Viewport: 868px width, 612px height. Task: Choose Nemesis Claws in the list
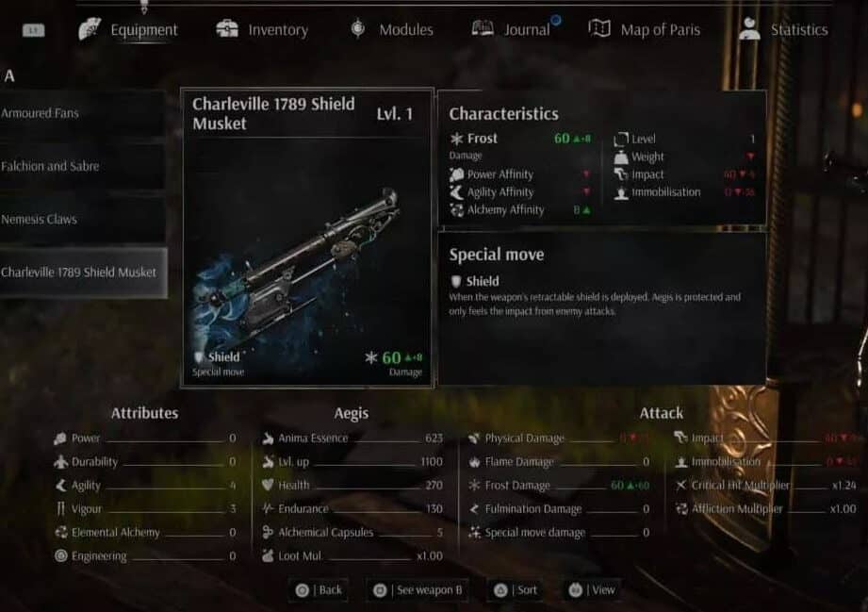[82, 220]
